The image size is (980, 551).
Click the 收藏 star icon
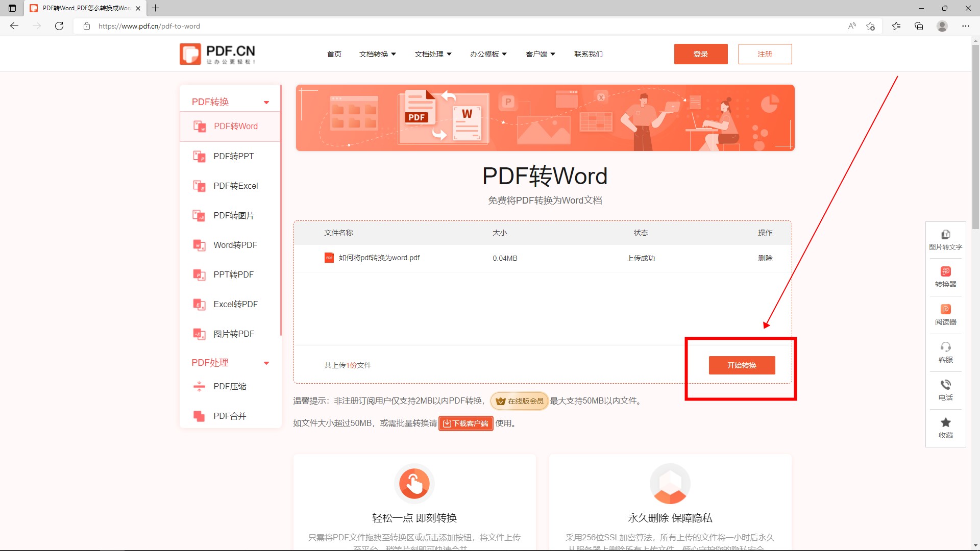point(945,422)
